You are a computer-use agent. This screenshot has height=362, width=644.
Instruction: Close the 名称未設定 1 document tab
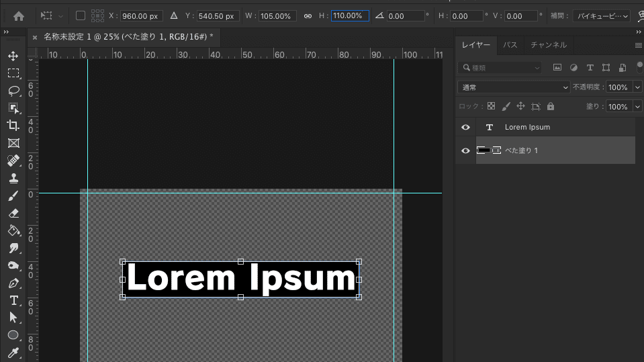click(35, 38)
